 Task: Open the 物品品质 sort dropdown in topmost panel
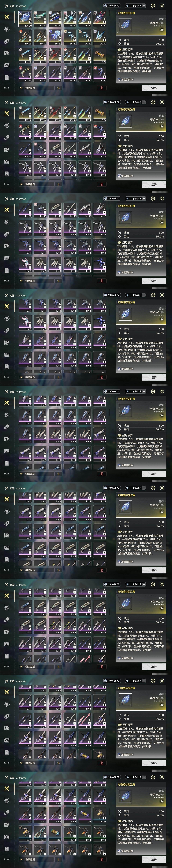pyautogui.click(x=35, y=88)
